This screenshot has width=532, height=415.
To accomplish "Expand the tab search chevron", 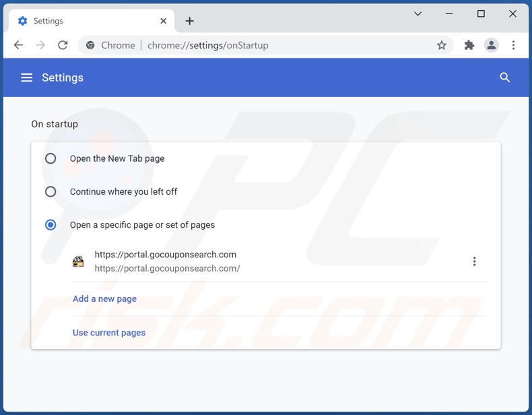I will [418, 13].
